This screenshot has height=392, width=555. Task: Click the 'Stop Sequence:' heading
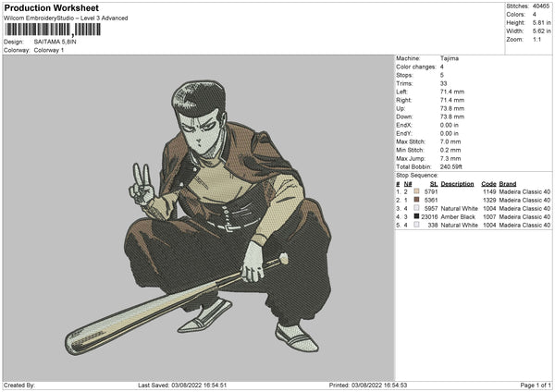[417, 176]
